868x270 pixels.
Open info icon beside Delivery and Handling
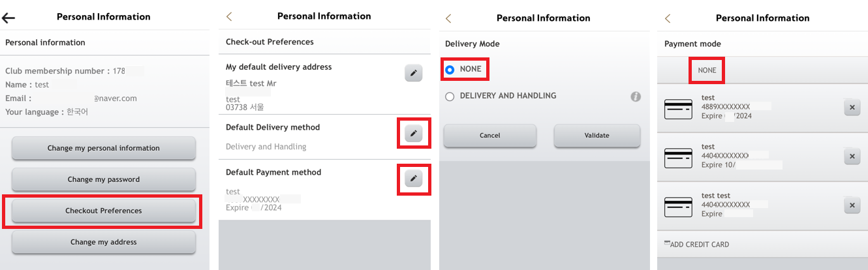point(636,97)
